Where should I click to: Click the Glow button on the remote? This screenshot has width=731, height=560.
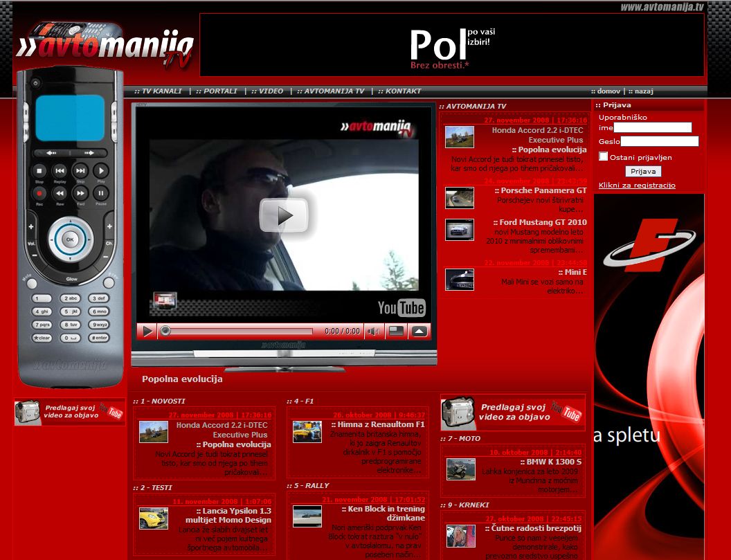[71, 279]
